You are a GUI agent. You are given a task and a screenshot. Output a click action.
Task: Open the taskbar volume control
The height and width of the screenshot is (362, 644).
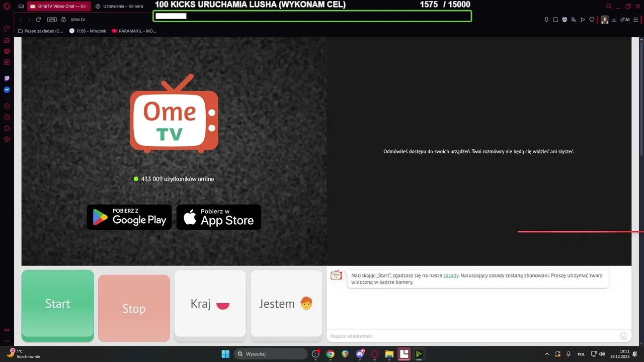coord(602,354)
